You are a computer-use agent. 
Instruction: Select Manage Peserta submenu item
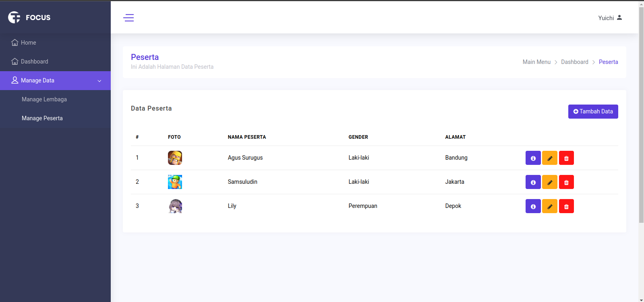click(42, 118)
